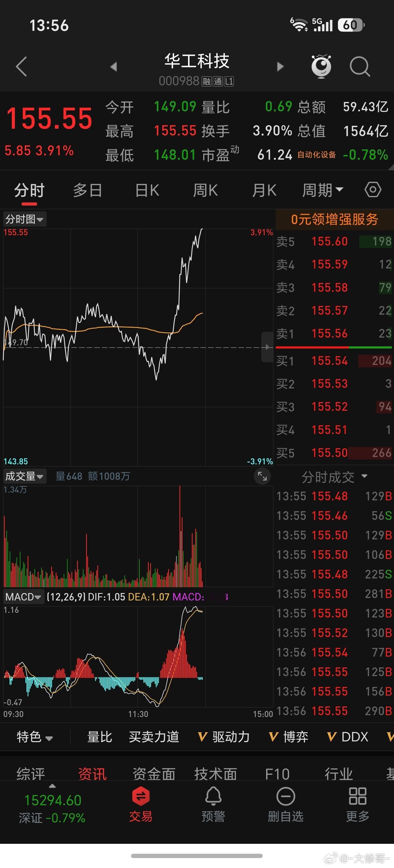Tap the 13:55 155.46 56S trade row
The height and width of the screenshot is (868, 394).
coord(334,516)
